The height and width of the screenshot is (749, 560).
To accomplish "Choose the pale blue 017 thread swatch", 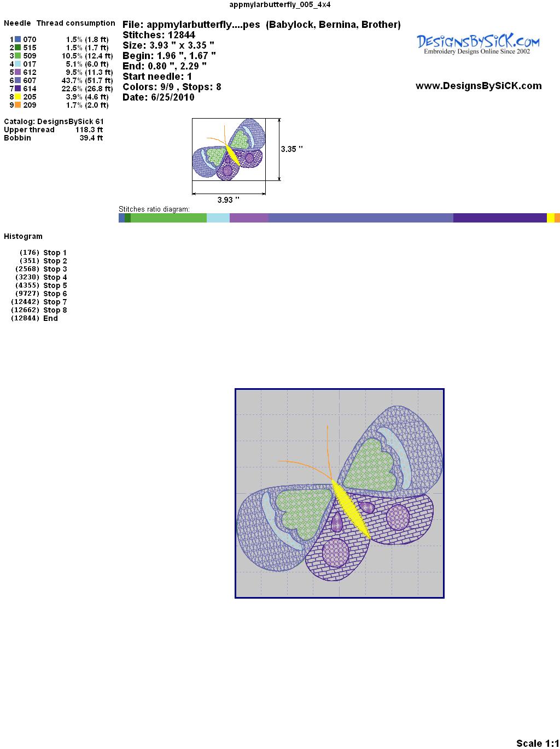I will tap(18, 64).
